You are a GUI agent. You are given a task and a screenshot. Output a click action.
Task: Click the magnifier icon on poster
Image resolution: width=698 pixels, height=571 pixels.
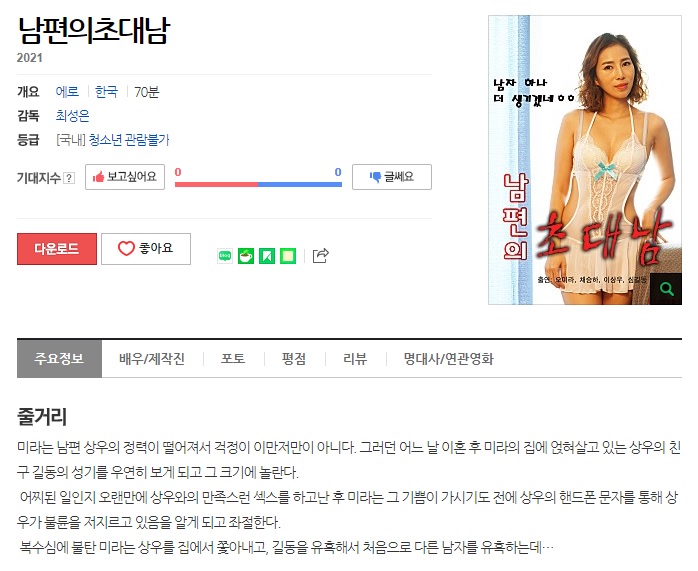tap(666, 289)
